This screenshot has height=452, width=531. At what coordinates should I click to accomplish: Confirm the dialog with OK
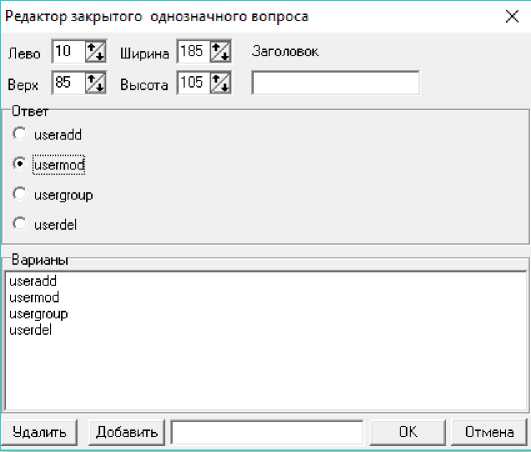click(408, 432)
